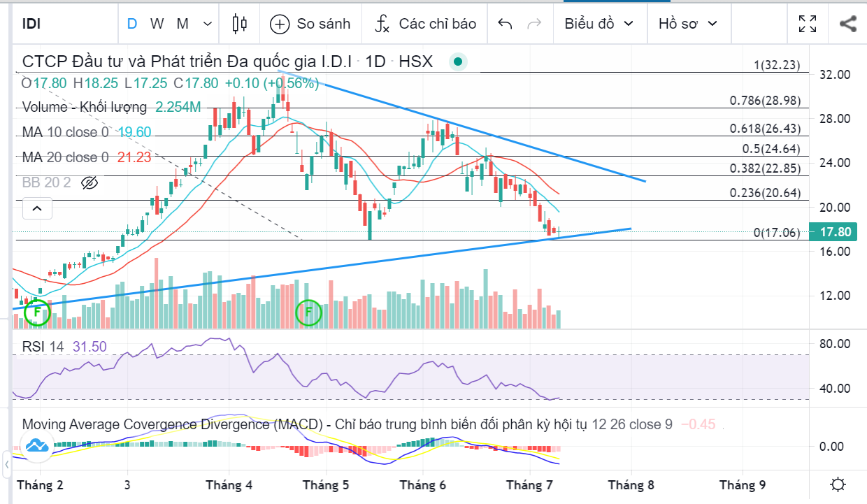Collapse the indicator legend with chevron button
This screenshot has height=504, width=867.
coord(37,208)
